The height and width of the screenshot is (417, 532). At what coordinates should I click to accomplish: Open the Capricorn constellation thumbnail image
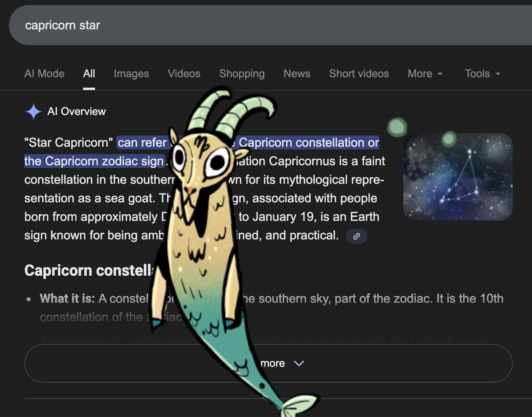[458, 177]
